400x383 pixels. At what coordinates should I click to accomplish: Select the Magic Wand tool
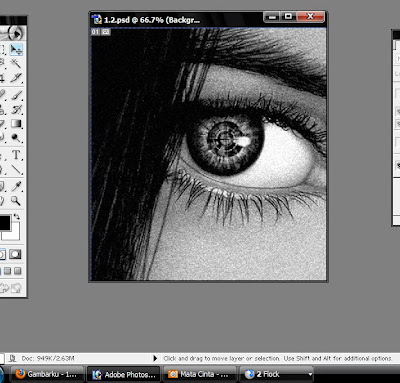click(x=16, y=63)
